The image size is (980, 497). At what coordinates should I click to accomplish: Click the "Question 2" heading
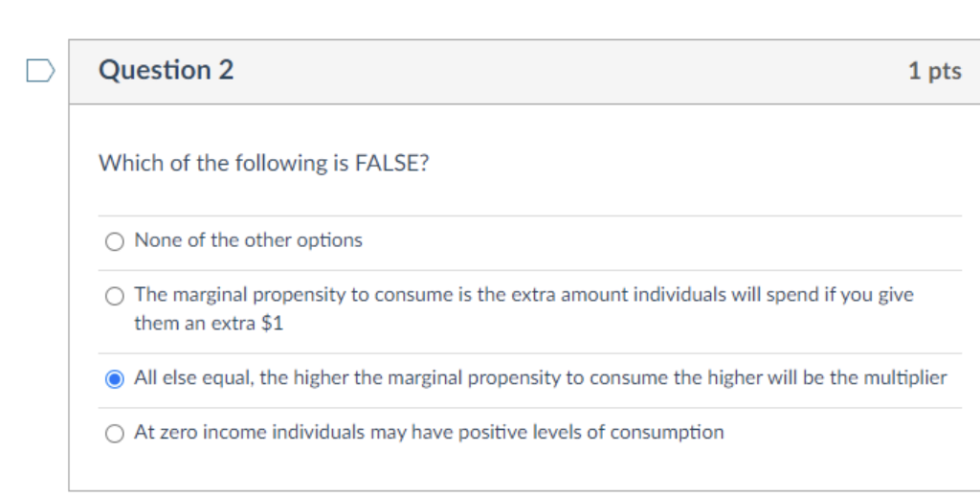pyautogui.click(x=166, y=70)
